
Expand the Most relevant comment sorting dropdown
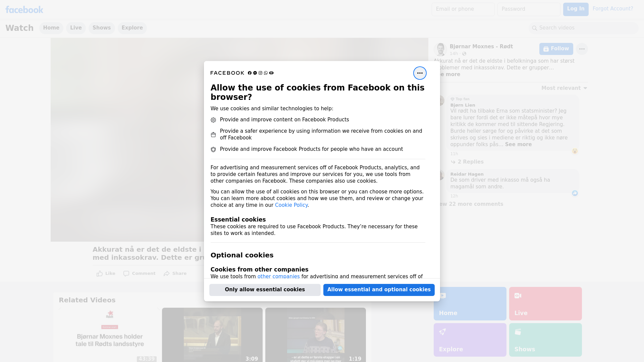(564, 88)
